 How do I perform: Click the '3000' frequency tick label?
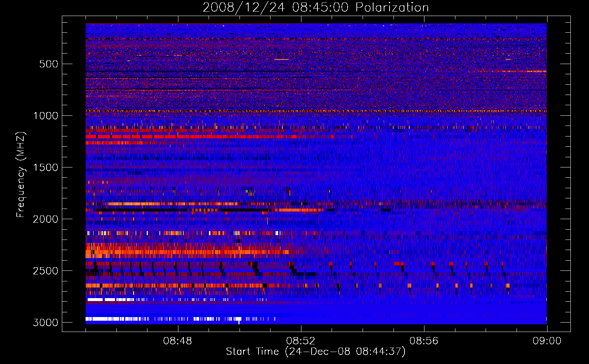coord(46,323)
